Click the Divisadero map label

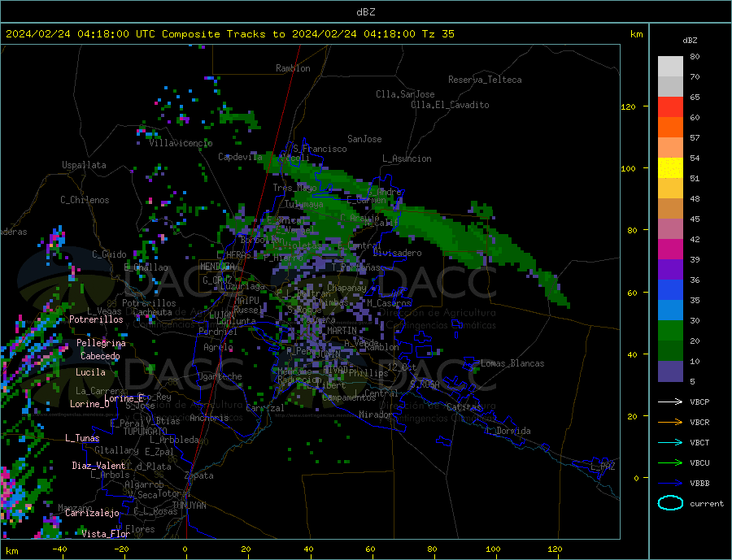coord(397,253)
